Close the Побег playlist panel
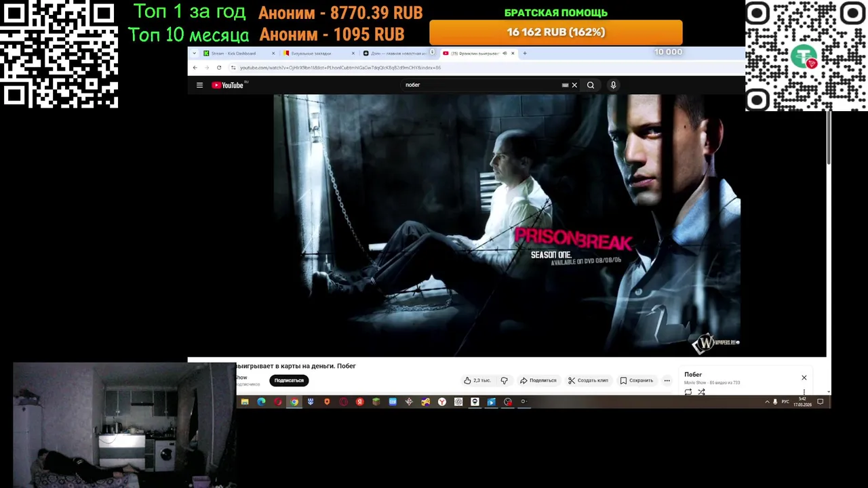 click(x=804, y=378)
